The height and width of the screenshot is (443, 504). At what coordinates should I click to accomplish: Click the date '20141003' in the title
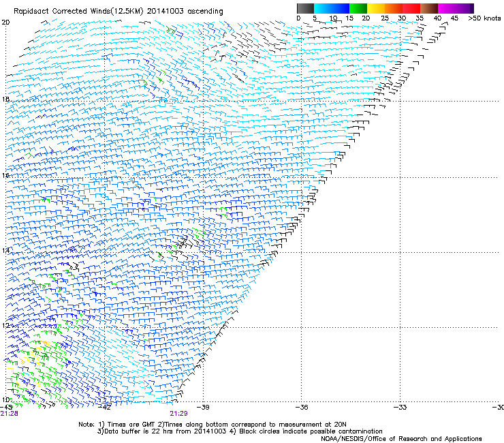(165, 11)
